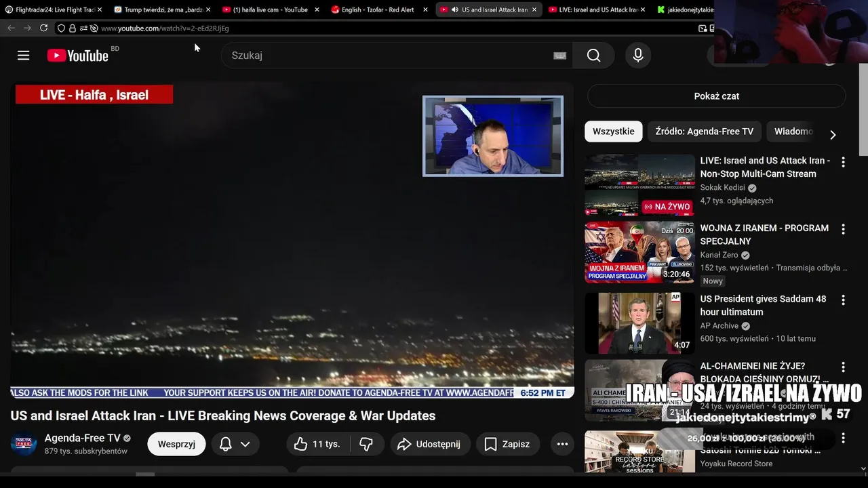This screenshot has height=488, width=868.
Task: Click the magnifier search button
Action: click(x=594, y=56)
